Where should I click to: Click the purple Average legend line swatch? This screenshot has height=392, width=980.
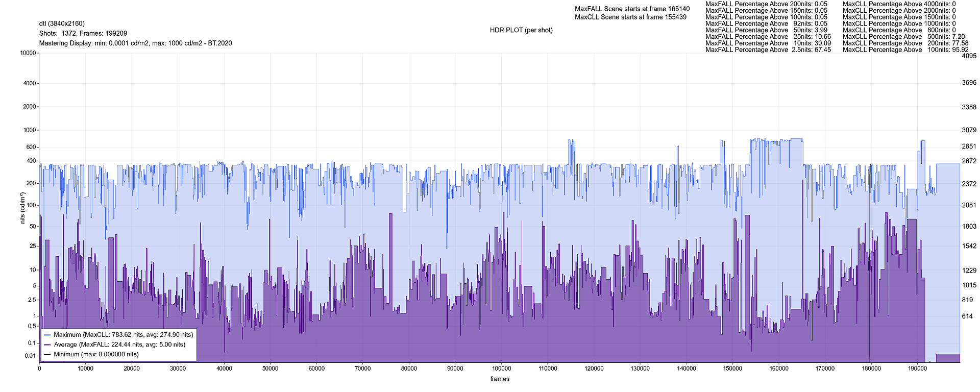click(47, 345)
